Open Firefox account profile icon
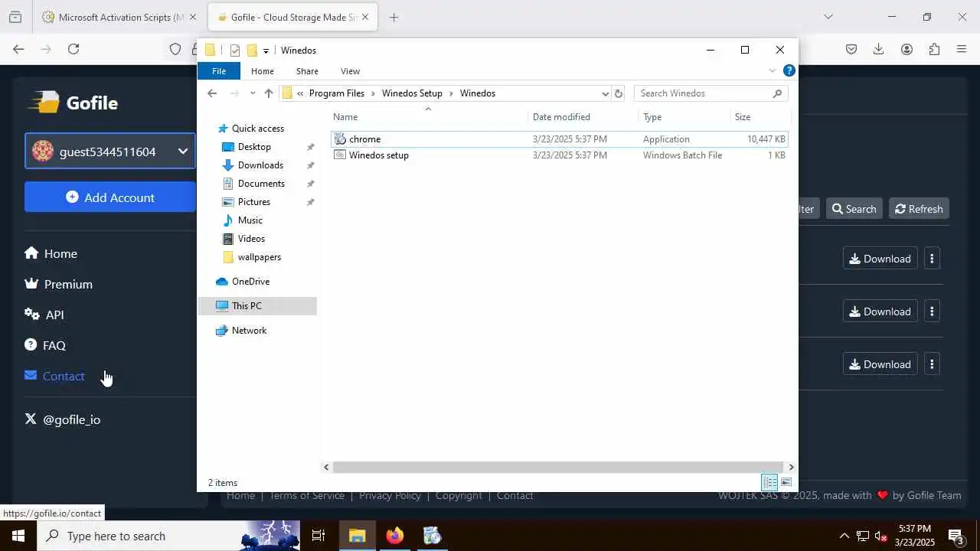 pos(906,49)
